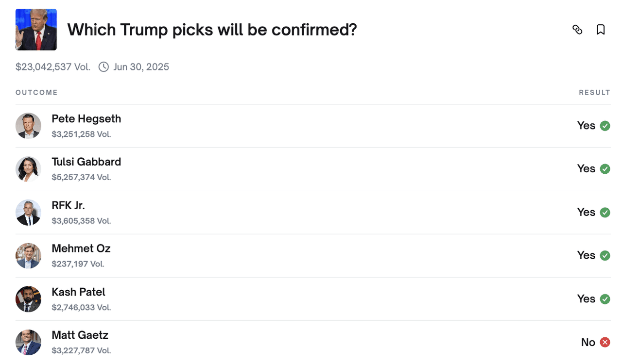Click Pete Hegseth's profile photo
The width and height of the screenshot is (622, 364).
28,126
